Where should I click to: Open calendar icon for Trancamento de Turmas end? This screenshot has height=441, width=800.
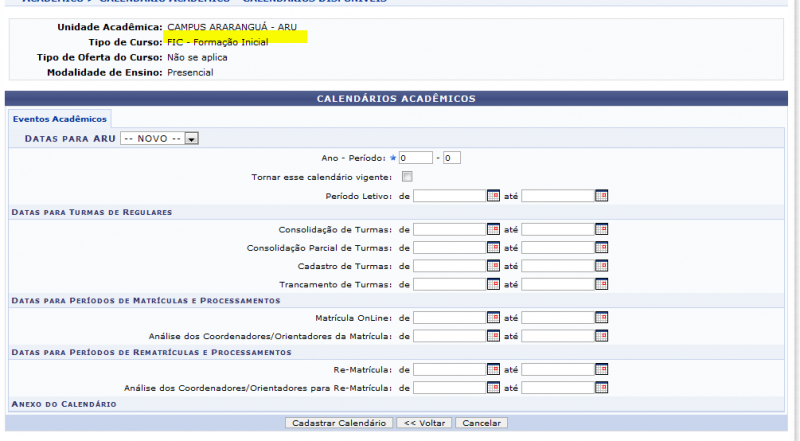(601, 284)
